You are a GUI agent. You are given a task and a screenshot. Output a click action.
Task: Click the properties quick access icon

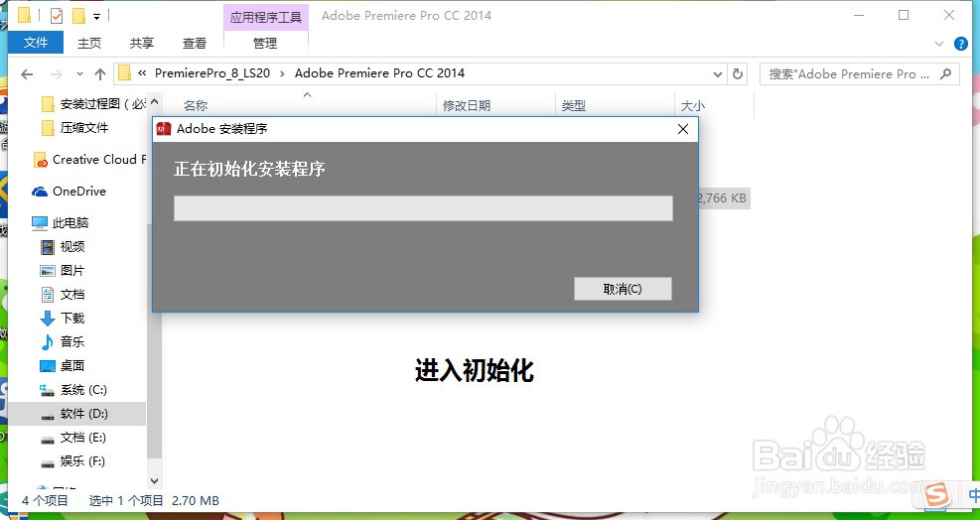tap(57, 16)
